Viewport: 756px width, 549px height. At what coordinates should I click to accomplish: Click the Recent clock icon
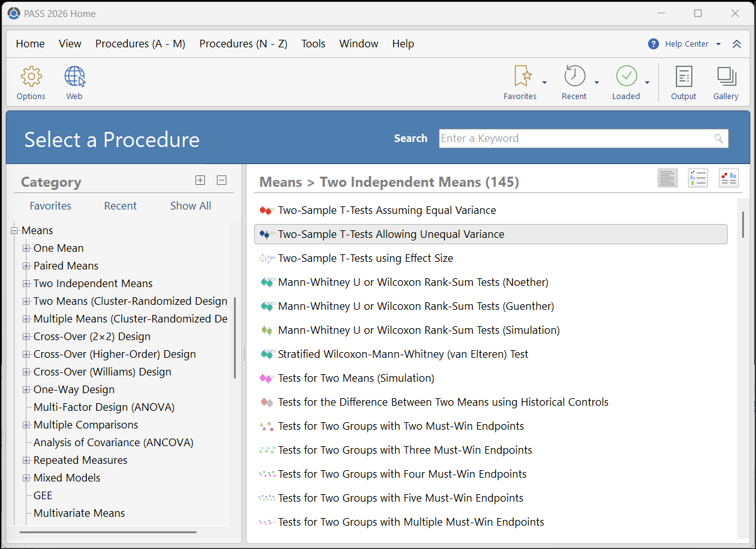[574, 76]
